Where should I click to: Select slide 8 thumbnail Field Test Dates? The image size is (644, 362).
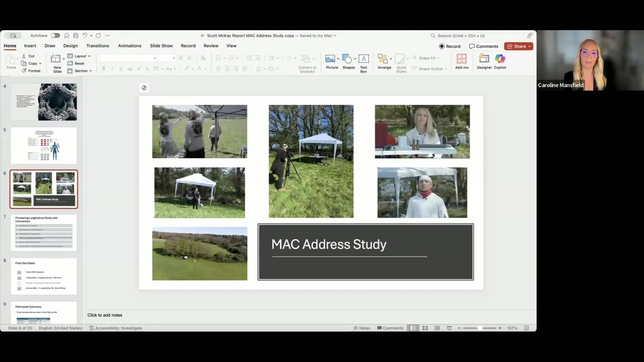(44, 276)
